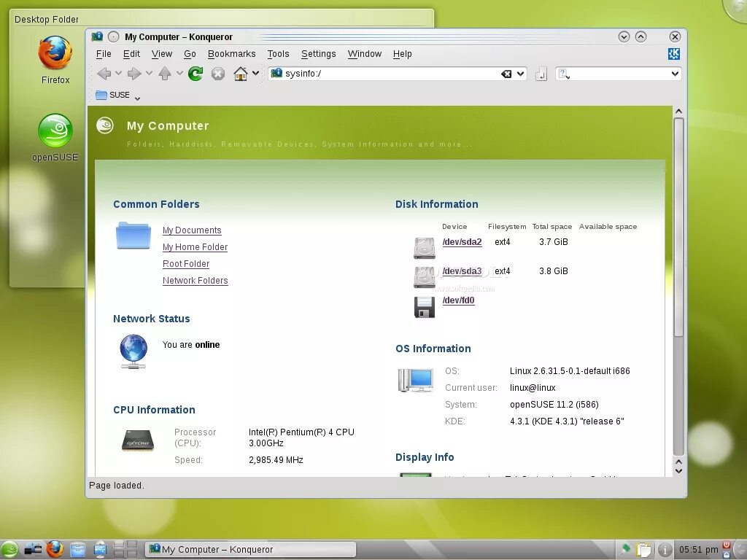Screen dimensions: 747x560
Task: Go to the Home location icon
Action: [x=241, y=74]
